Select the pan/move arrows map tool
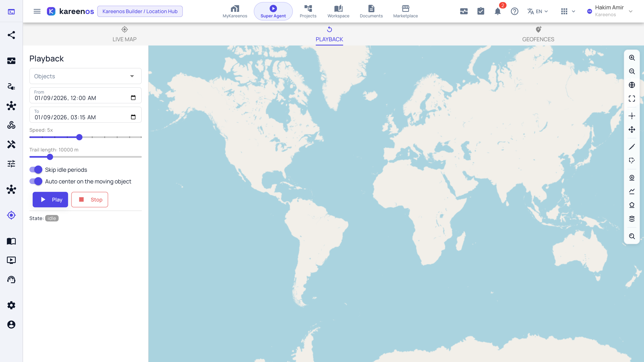 coord(632,129)
